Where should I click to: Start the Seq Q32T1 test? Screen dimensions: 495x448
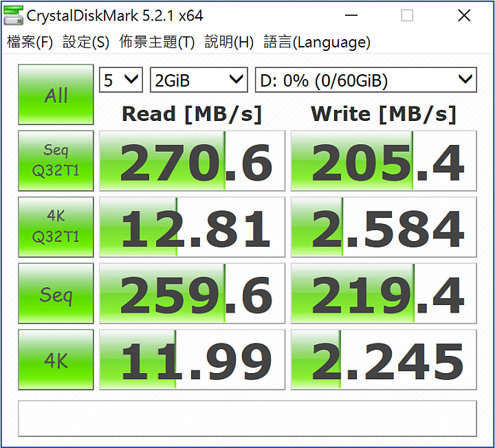(56, 161)
